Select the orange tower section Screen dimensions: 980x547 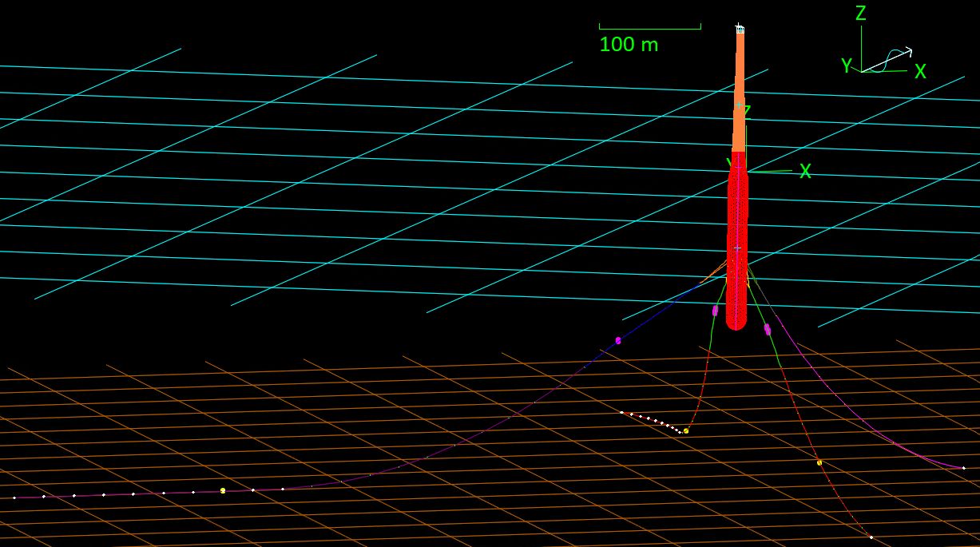[740, 88]
